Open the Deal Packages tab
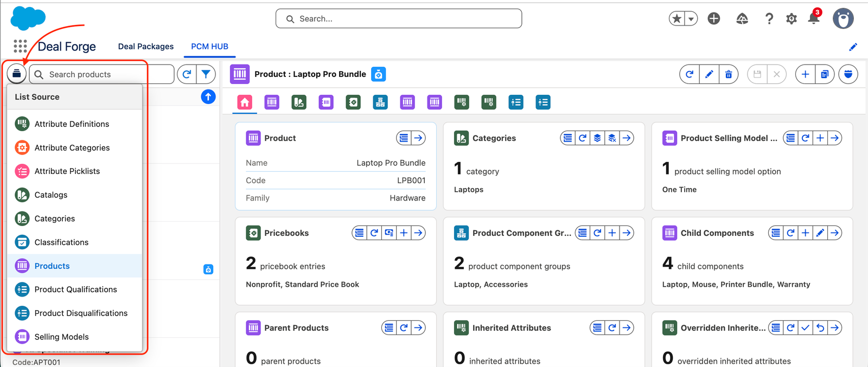This screenshot has width=868, height=367. click(x=146, y=47)
